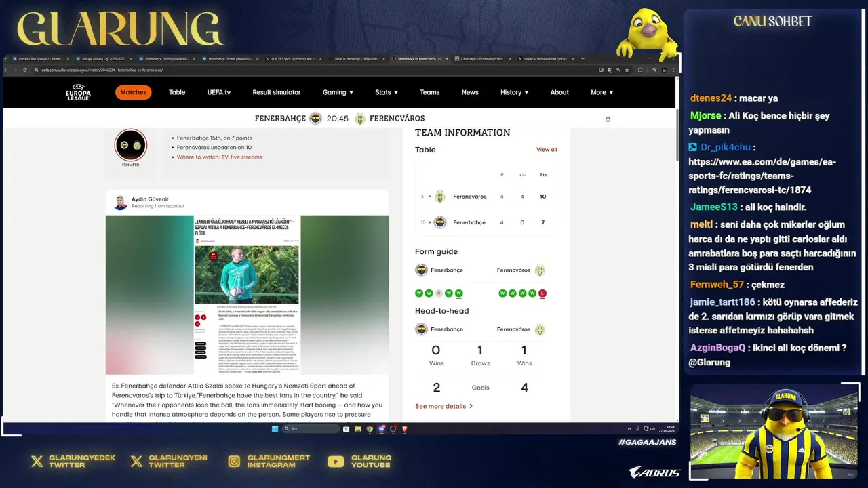This screenshot has width=868, height=488.
Task: Click the browser reload button
Action: [x=25, y=70]
